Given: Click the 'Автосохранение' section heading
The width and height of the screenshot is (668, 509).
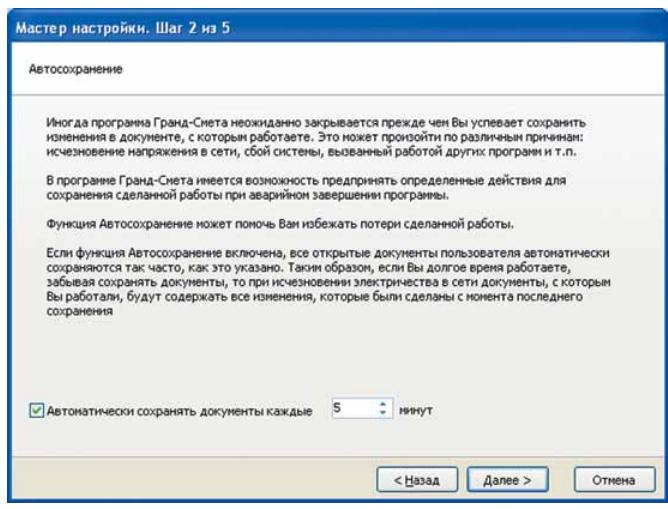Looking at the screenshot, I should pyautogui.click(x=69, y=73).
